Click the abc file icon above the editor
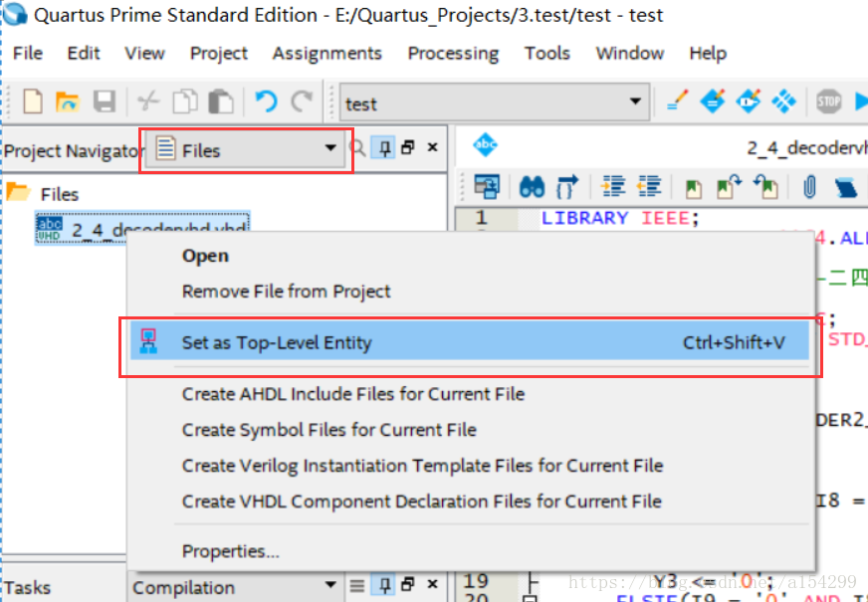868x602 pixels. click(486, 145)
